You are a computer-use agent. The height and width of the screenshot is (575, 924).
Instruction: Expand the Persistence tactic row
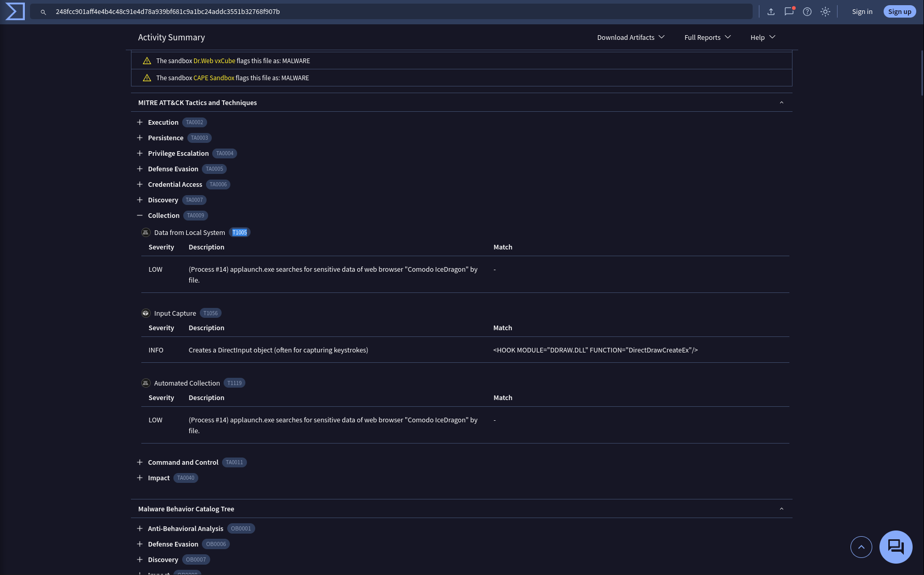pyautogui.click(x=140, y=138)
